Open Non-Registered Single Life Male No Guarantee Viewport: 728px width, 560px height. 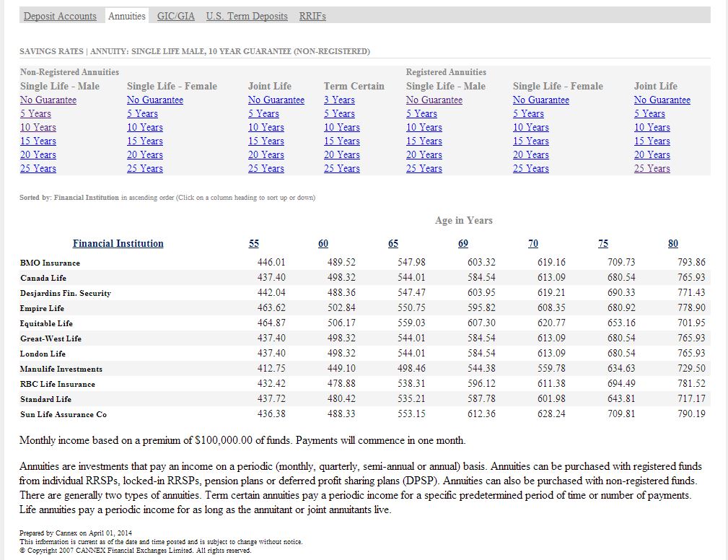tap(48, 100)
